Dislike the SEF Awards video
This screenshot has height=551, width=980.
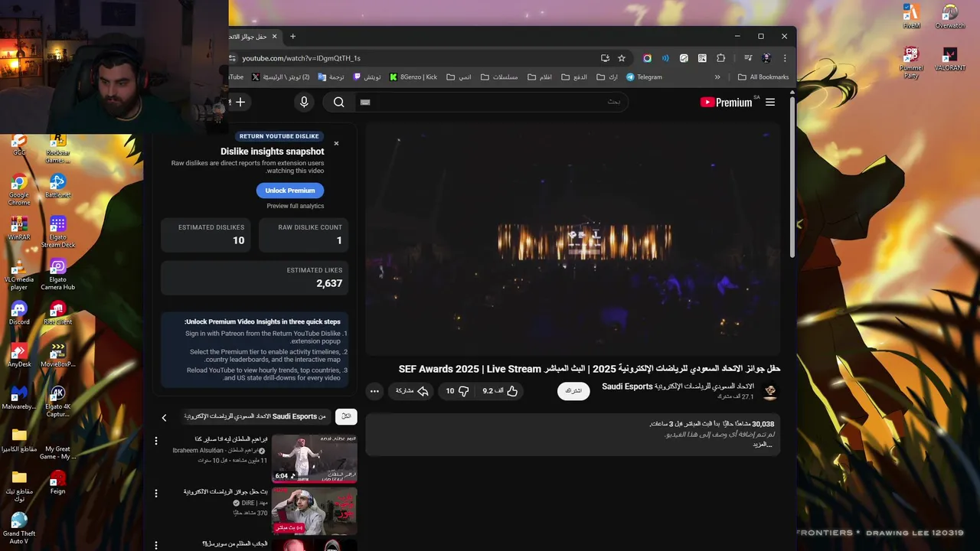click(x=458, y=391)
